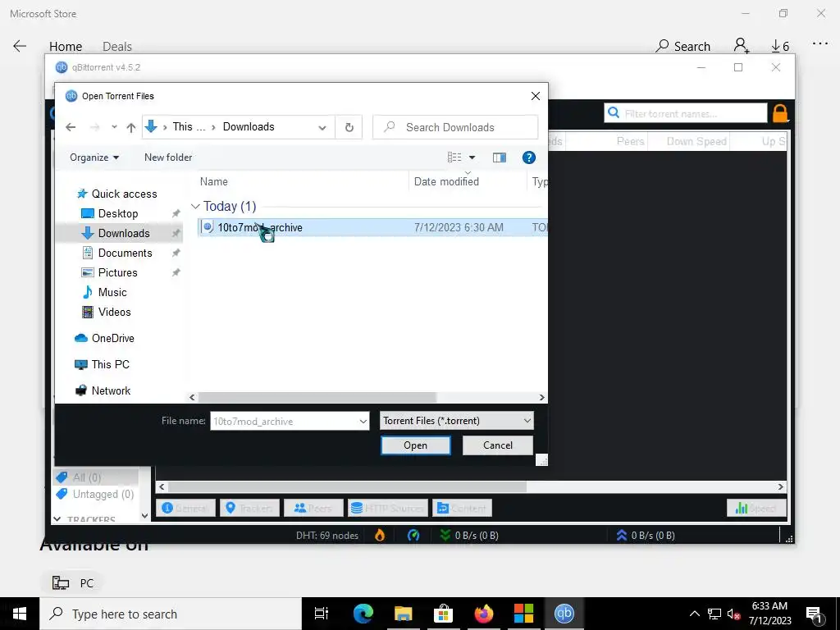Launch Microsoft Edge from taskbar
Screen dimensions: 840x630
[363, 614]
